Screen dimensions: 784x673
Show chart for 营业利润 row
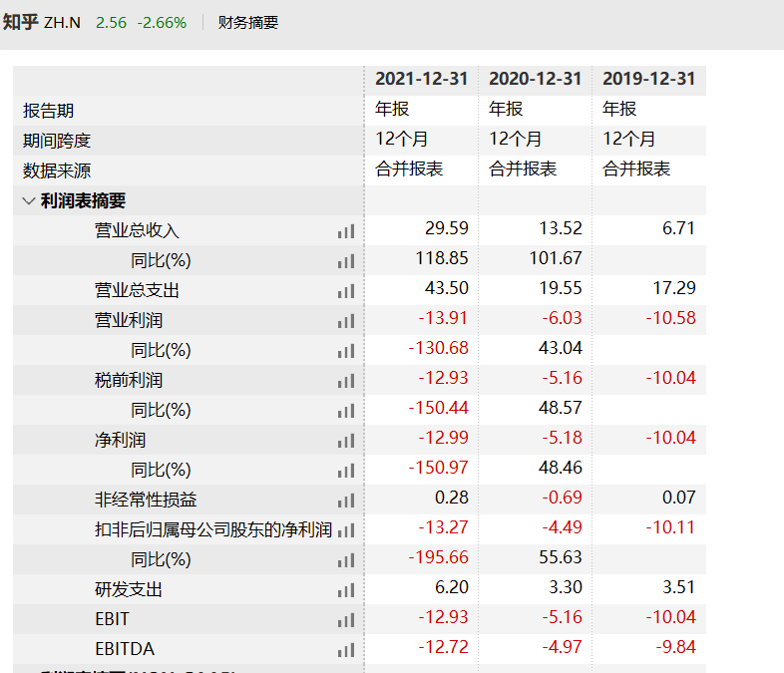coord(346,321)
